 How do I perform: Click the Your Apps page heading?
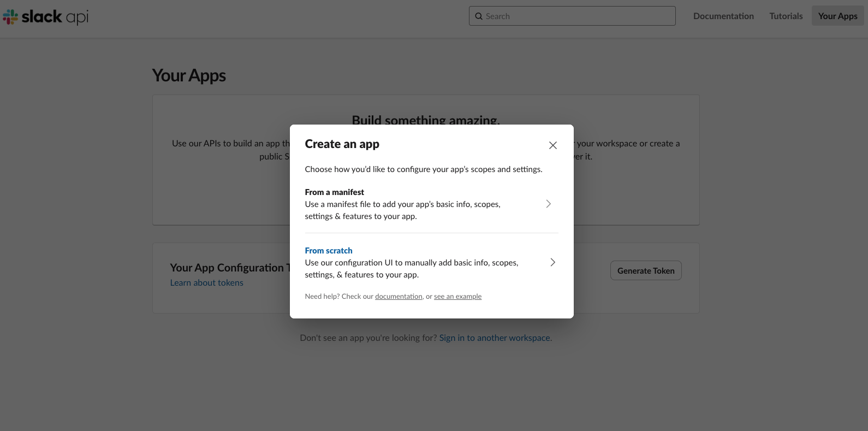tap(189, 75)
